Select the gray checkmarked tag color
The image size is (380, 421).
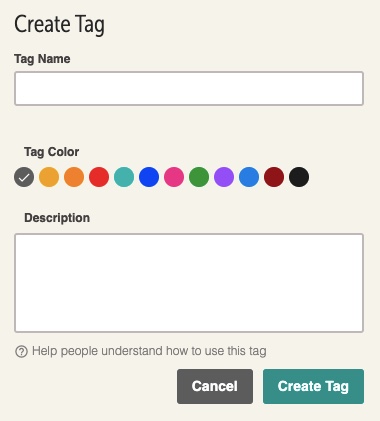click(x=24, y=177)
